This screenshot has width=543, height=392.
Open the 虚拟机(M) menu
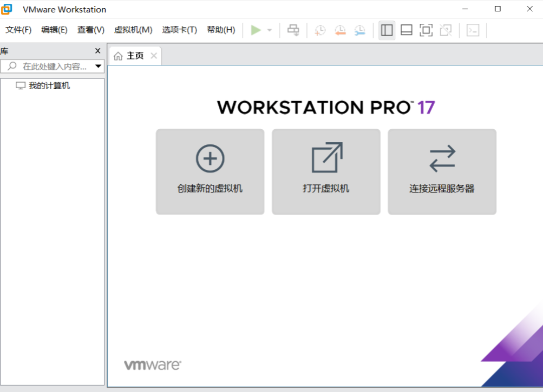point(133,30)
